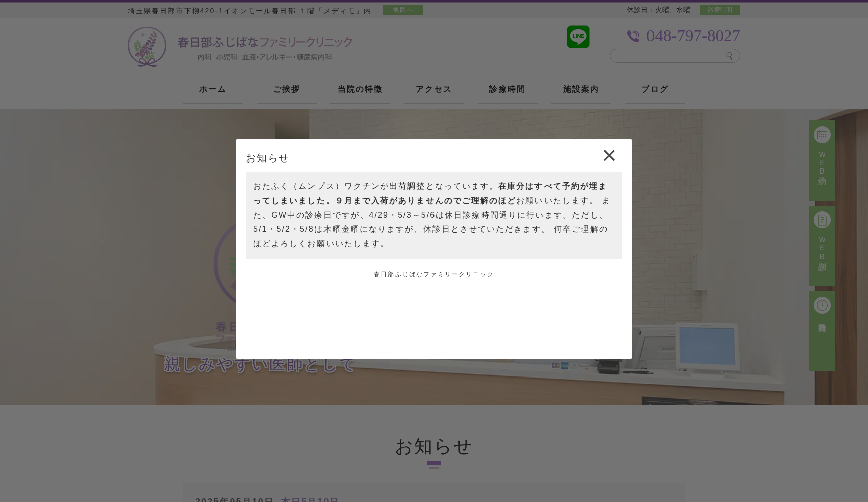The image size is (868, 502).
Task: Open the ご挨拶 page
Action: coord(286,89)
